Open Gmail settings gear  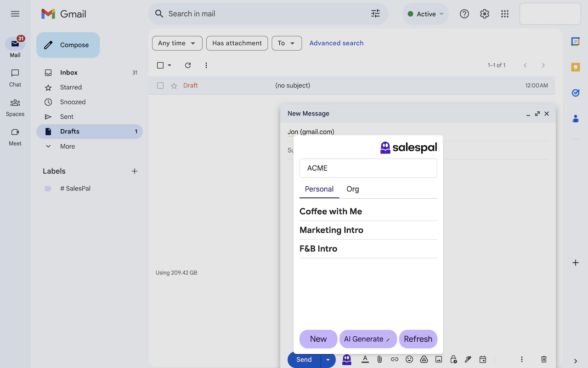[485, 14]
